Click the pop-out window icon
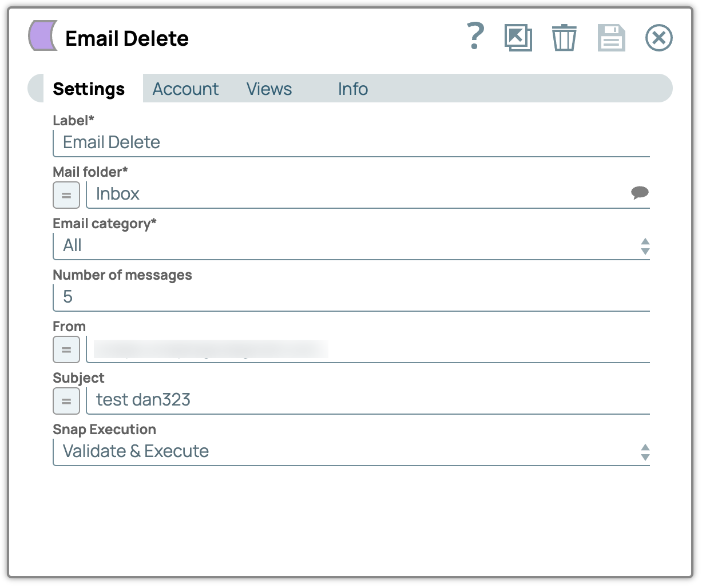This screenshot has width=706, height=588. coord(518,38)
